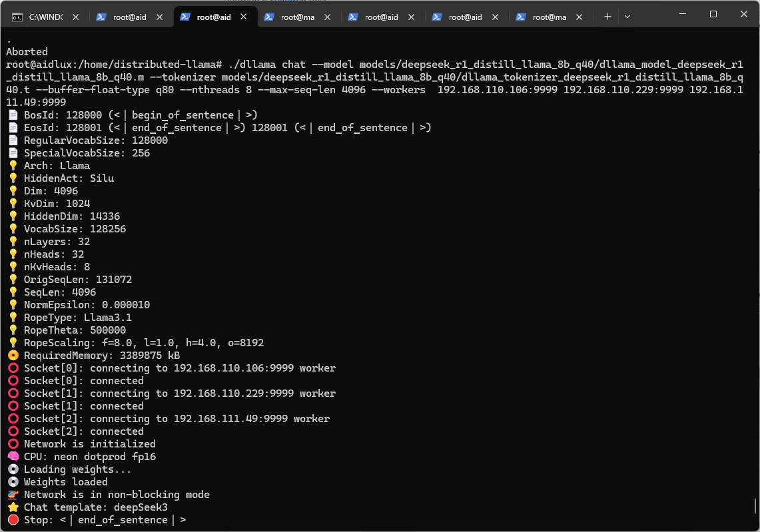Click the page icon beside RegularVocabSize
The image size is (760, 532).
13,140
